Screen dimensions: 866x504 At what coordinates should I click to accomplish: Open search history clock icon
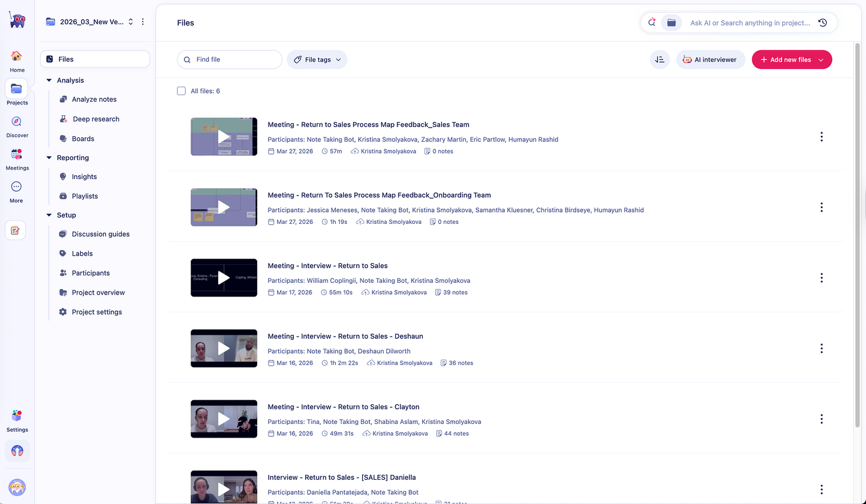coord(823,23)
